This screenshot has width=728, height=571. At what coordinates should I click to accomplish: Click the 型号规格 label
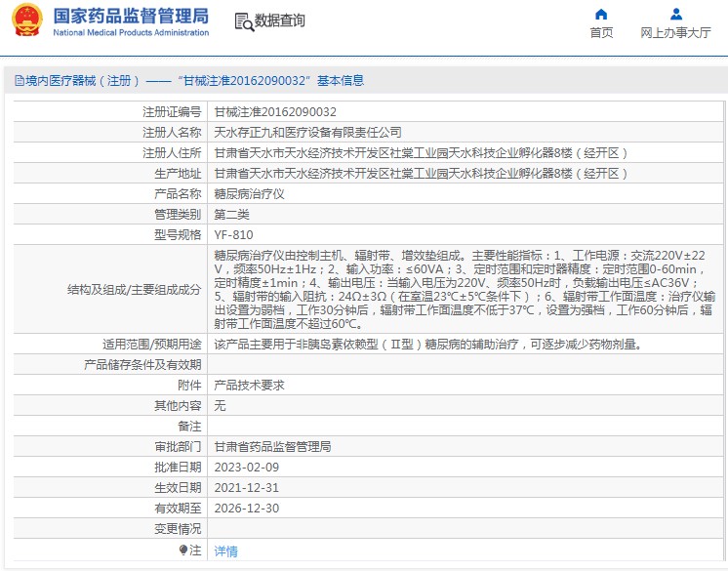tap(178, 235)
